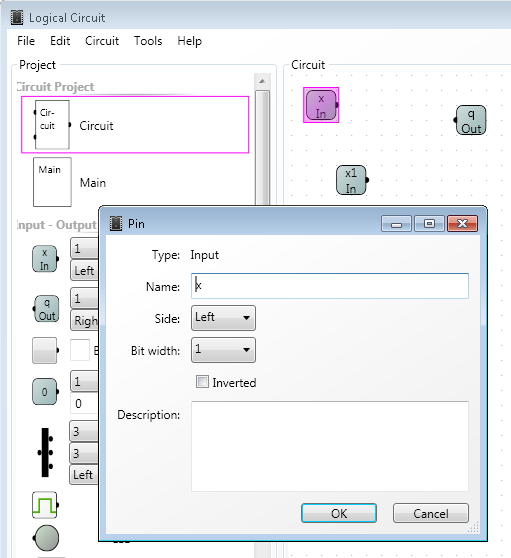Screen dimensions: 511x558
Task: Minimize the Pin dialog
Action: coord(396,223)
